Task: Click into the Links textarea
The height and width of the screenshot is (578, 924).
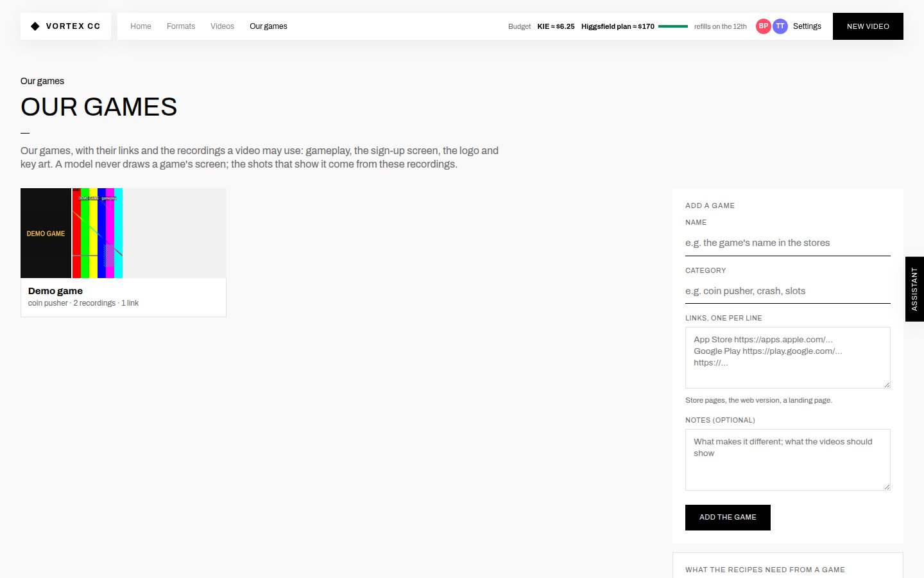Action: click(787, 358)
